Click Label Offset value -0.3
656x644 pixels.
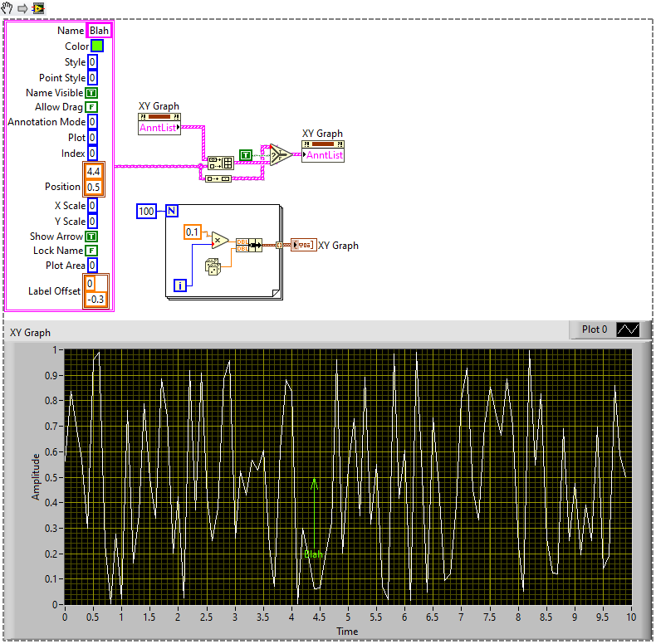coord(95,300)
